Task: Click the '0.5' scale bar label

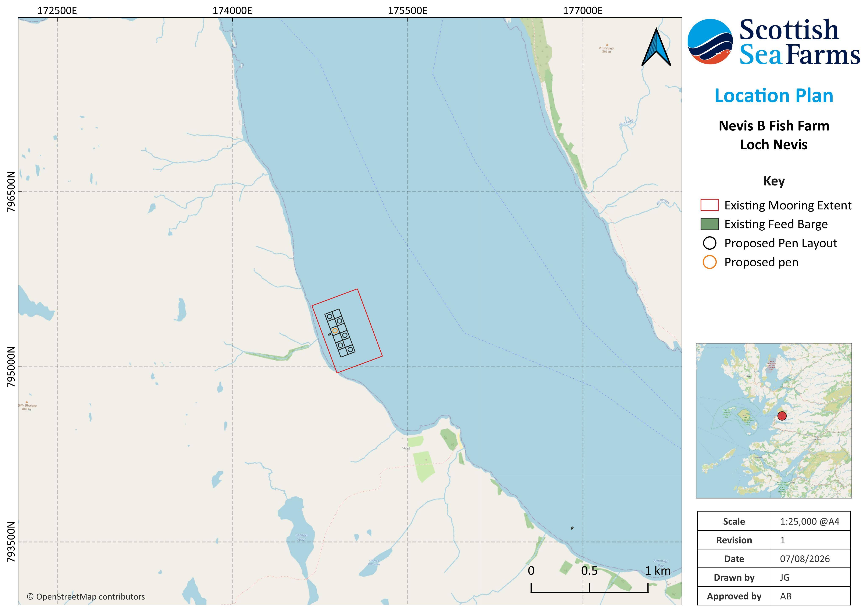Action: [x=589, y=571]
